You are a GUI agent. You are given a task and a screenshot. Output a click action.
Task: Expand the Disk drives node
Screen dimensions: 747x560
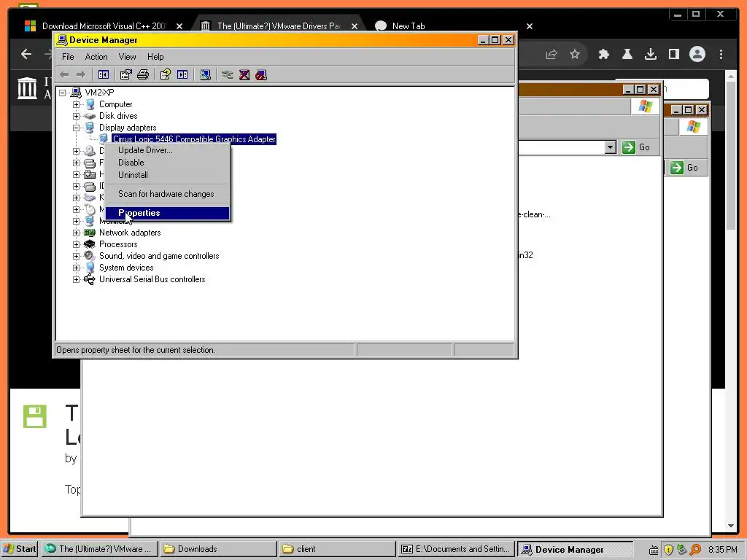[76, 116]
